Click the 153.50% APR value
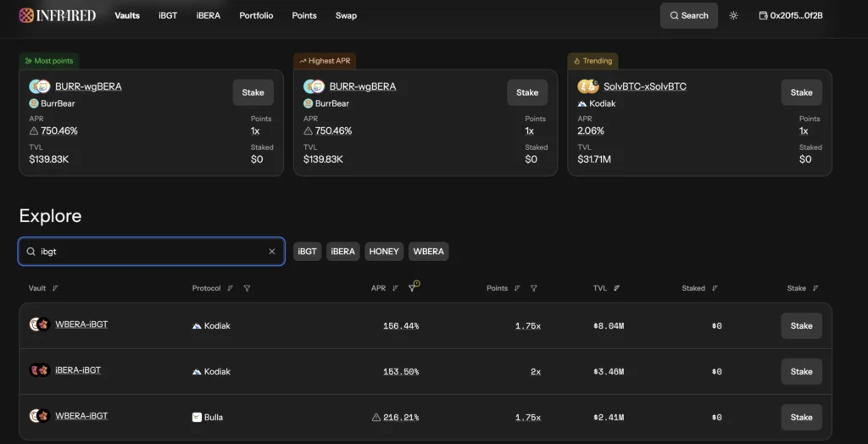Image resolution: width=868 pixels, height=444 pixels. (x=401, y=371)
